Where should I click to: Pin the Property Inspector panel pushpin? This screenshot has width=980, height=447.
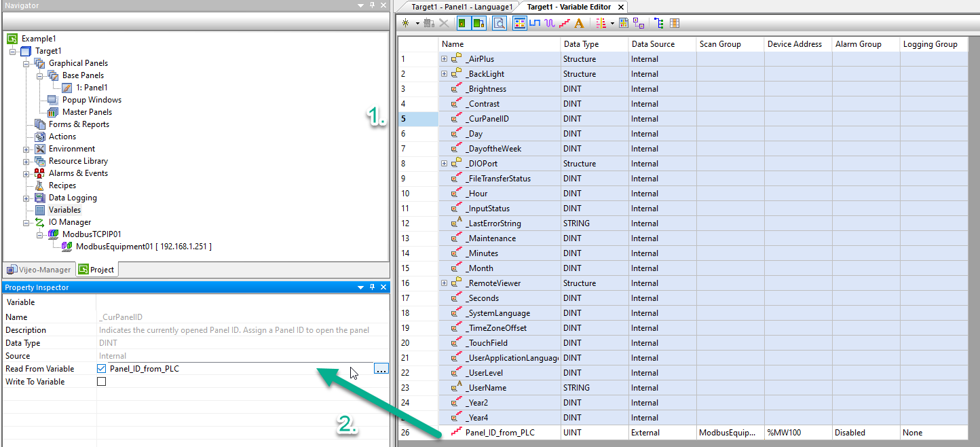coord(372,288)
